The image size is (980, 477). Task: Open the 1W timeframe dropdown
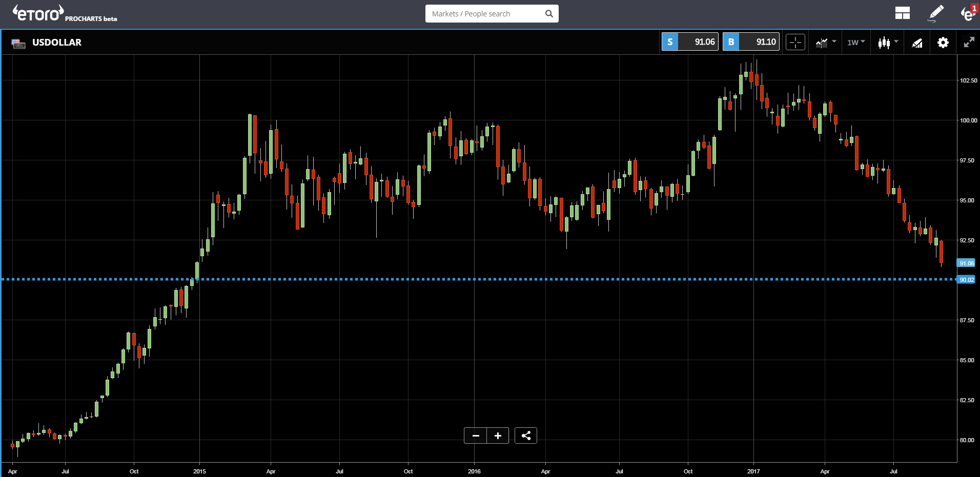coord(856,43)
